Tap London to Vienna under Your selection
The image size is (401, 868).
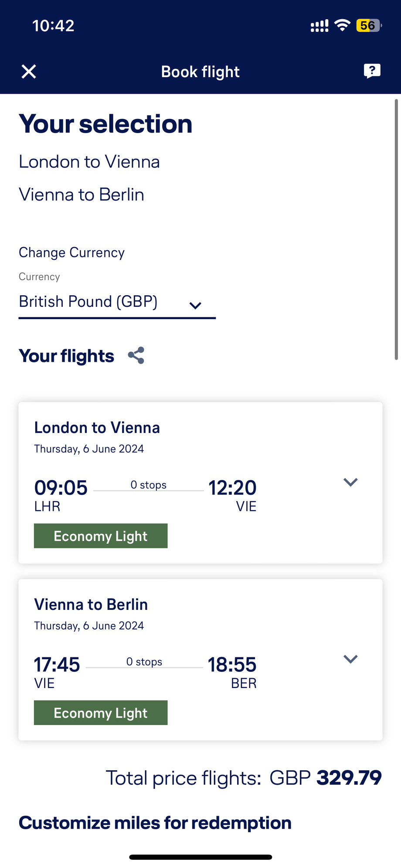click(89, 162)
